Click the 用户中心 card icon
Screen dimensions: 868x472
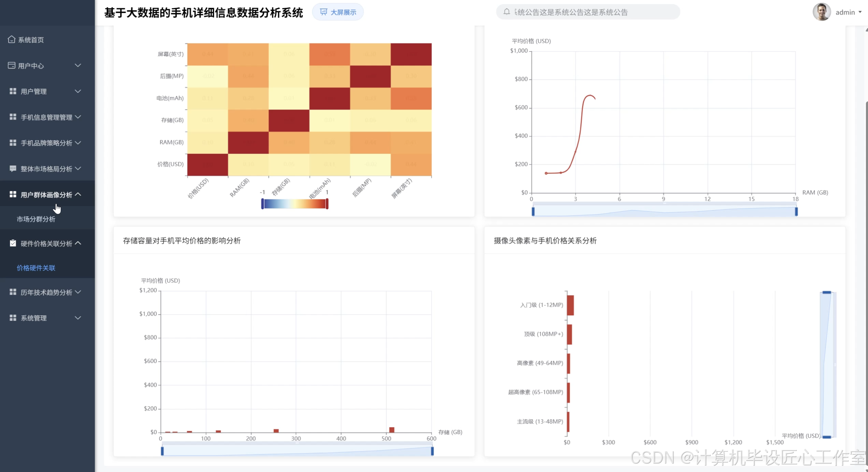(12, 65)
